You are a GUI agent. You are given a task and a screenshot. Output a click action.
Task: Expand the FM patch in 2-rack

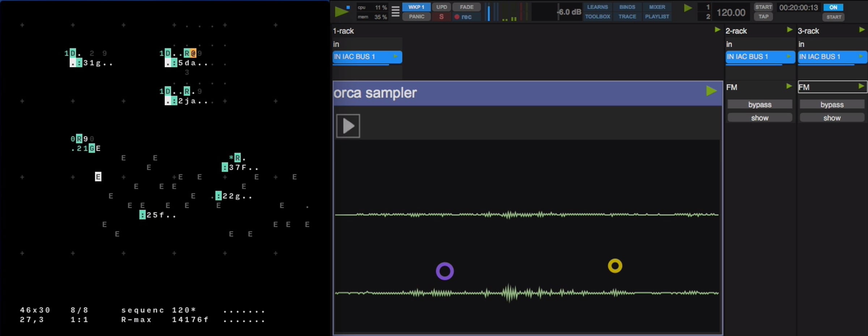(789, 86)
